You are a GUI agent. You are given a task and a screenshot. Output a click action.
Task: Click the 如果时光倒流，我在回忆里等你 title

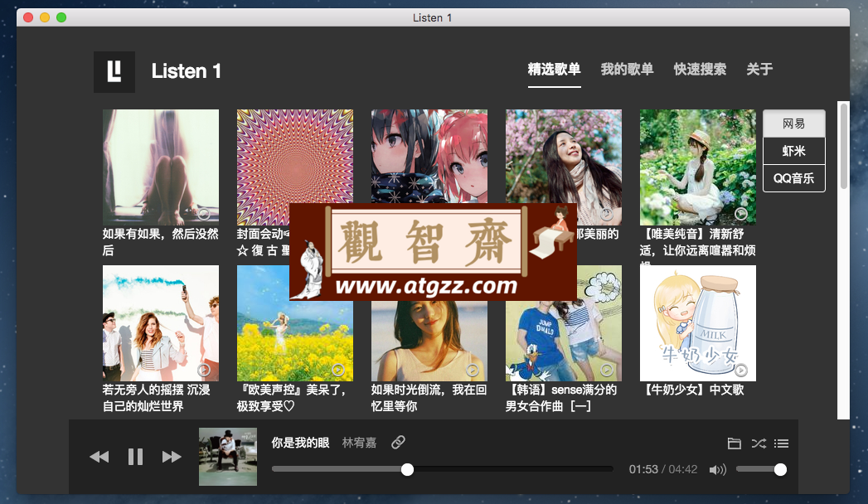click(x=429, y=398)
